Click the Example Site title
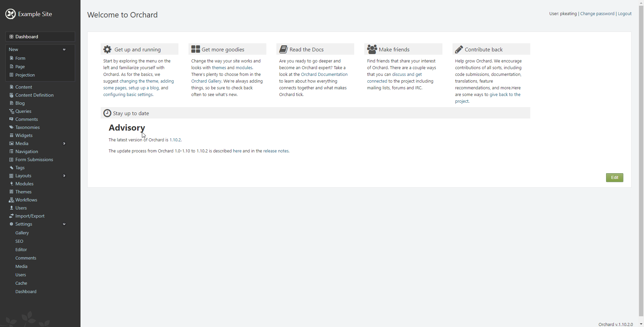The image size is (644, 327). click(35, 14)
